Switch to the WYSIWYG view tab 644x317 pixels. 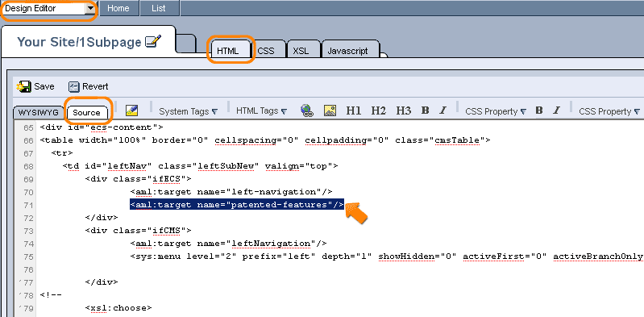pos(38,113)
